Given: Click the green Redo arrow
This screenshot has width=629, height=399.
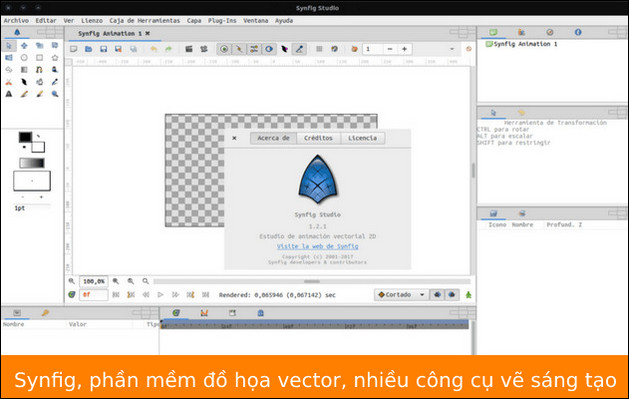Looking at the screenshot, I should [x=168, y=49].
